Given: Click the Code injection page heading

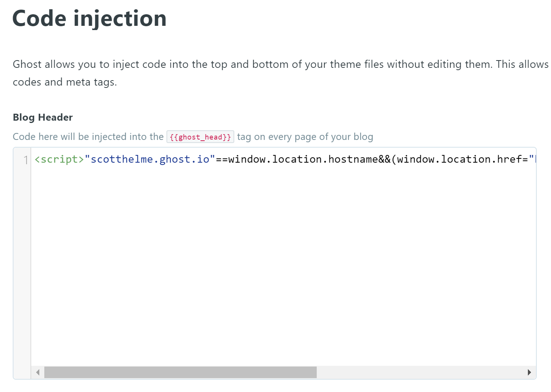Looking at the screenshot, I should point(89,19).
